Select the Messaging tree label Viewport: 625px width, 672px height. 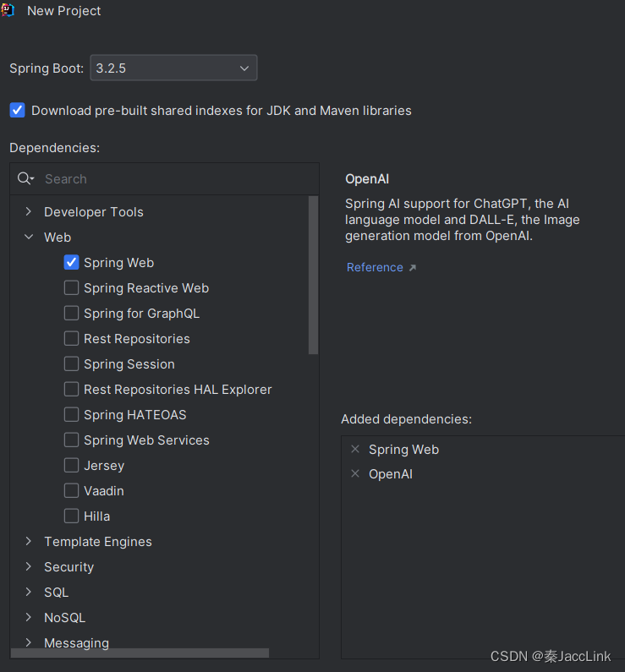(x=76, y=643)
